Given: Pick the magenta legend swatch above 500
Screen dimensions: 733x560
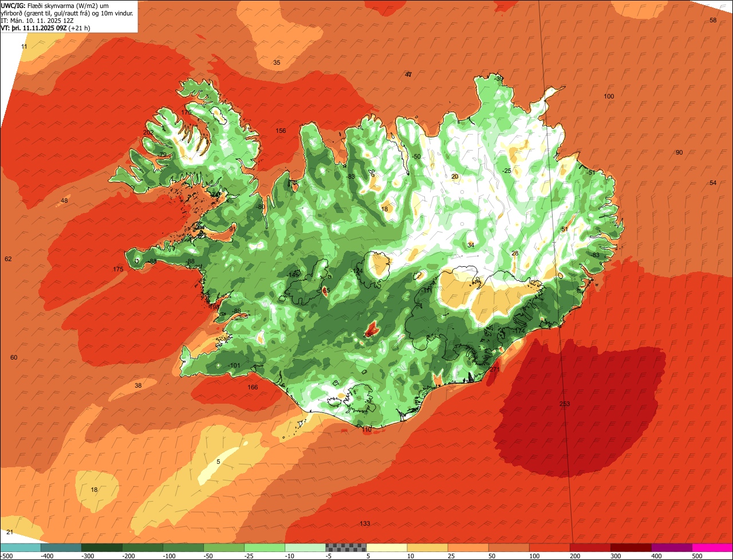Looking at the screenshot, I should click(712, 547).
